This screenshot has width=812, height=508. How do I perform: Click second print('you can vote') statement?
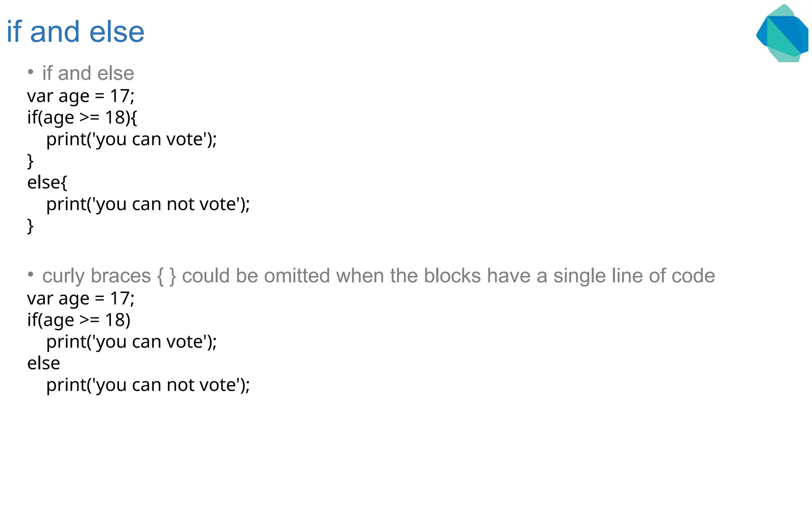(x=132, y=342)
